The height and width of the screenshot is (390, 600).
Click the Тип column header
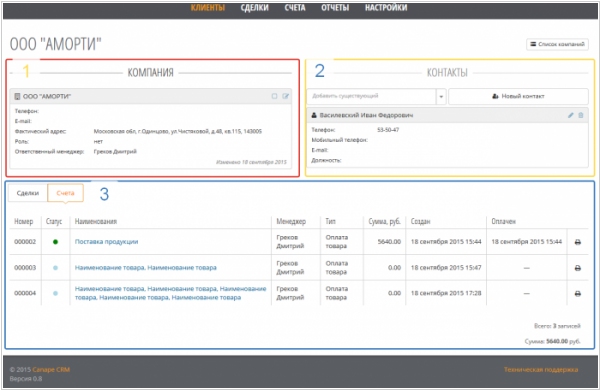tap(330, 221)
